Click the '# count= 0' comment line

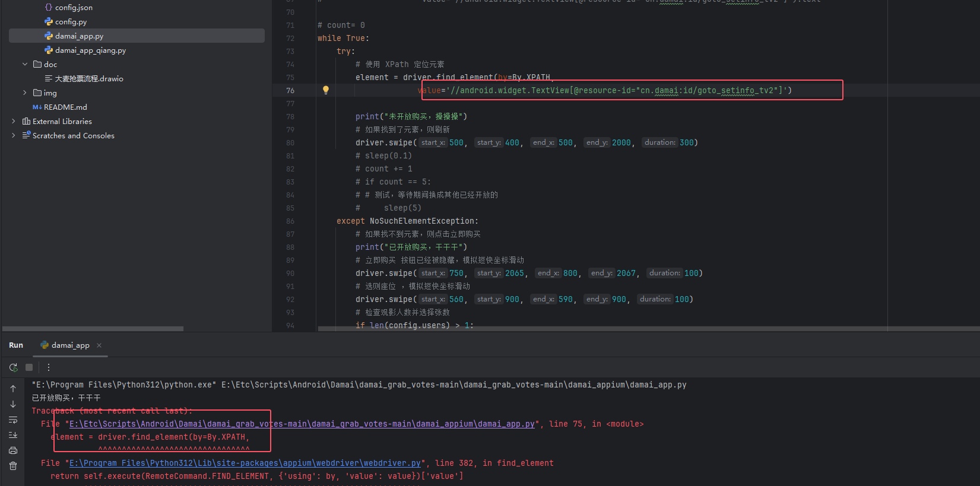pyautogui.click(x=341, y=25)
